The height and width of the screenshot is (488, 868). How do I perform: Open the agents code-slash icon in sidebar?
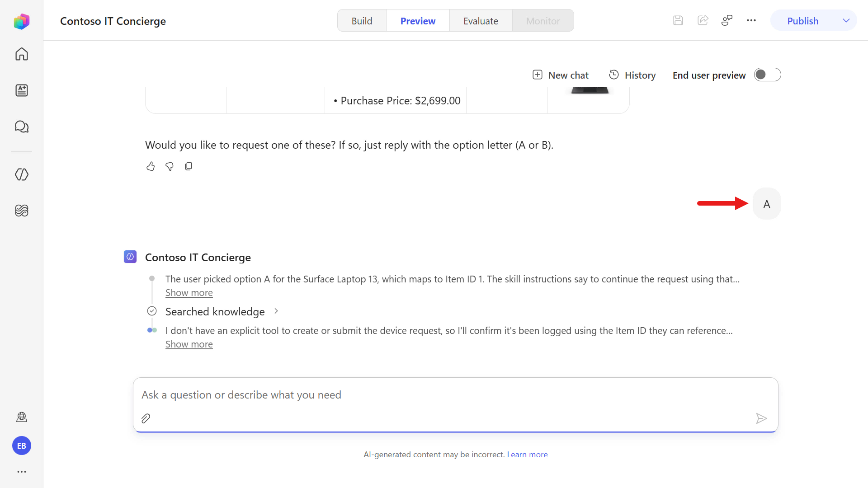(21, 174)
